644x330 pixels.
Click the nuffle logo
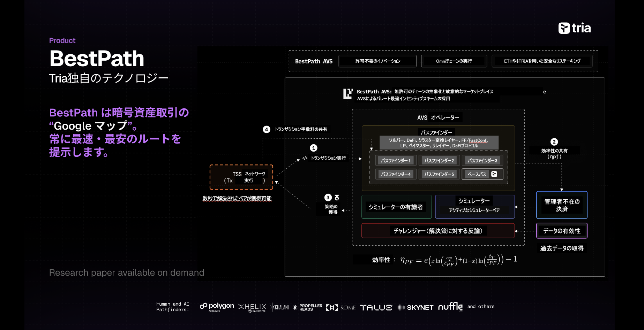pos(450,307)
